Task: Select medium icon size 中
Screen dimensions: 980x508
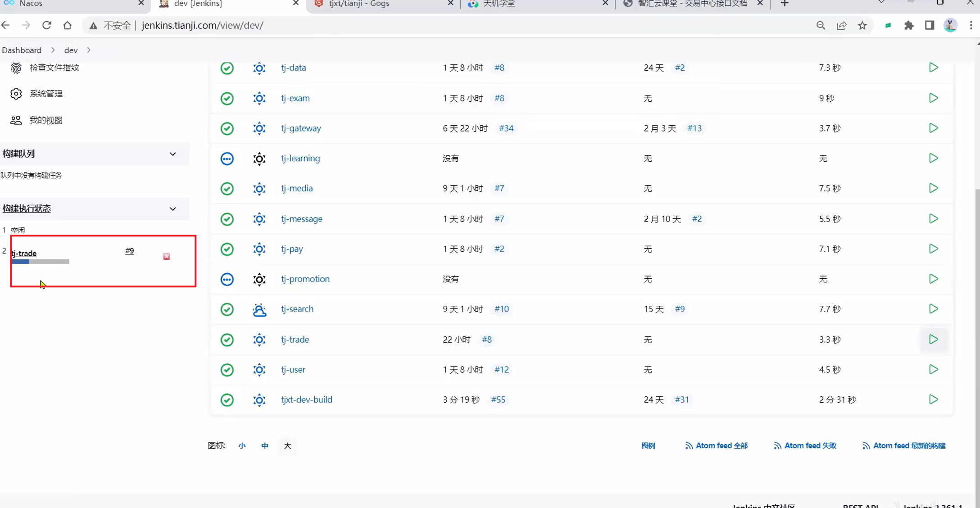Action: (x=265, y=446)
